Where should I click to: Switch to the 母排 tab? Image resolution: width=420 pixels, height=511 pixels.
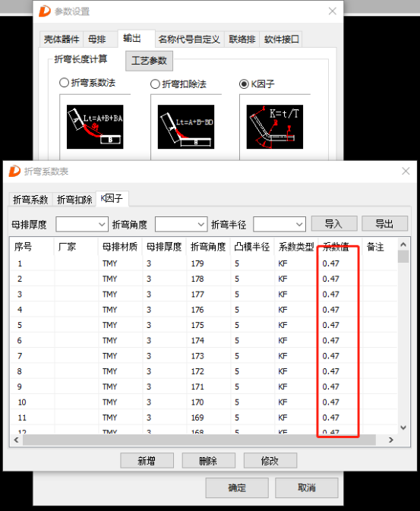click(97, 39)
